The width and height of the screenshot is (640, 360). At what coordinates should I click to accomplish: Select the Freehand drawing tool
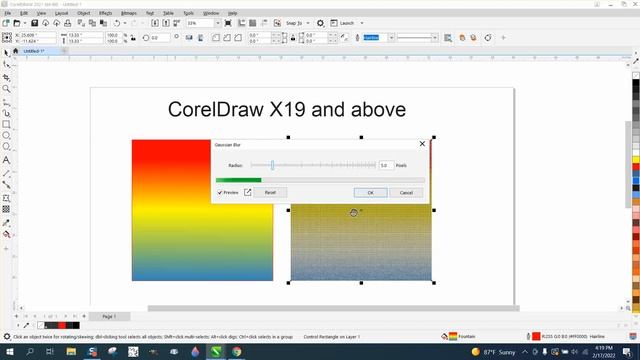tap(7, 102)
